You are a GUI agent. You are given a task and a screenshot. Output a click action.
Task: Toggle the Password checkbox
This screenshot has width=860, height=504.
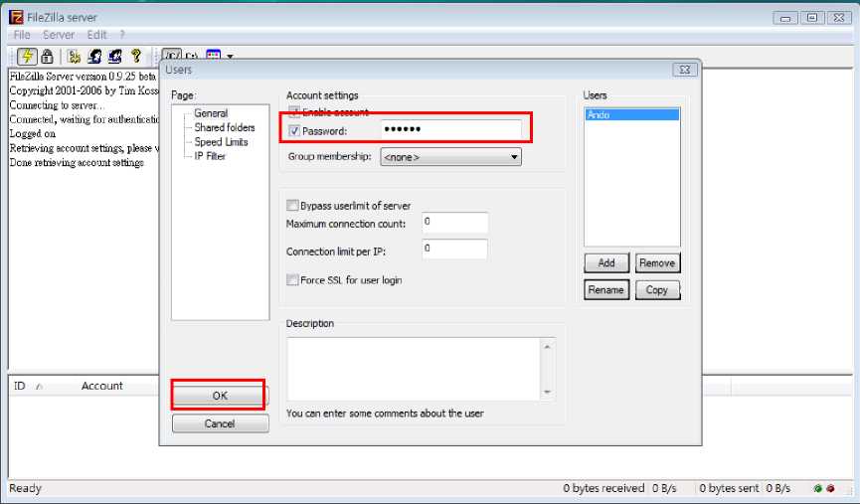[293, 131]
